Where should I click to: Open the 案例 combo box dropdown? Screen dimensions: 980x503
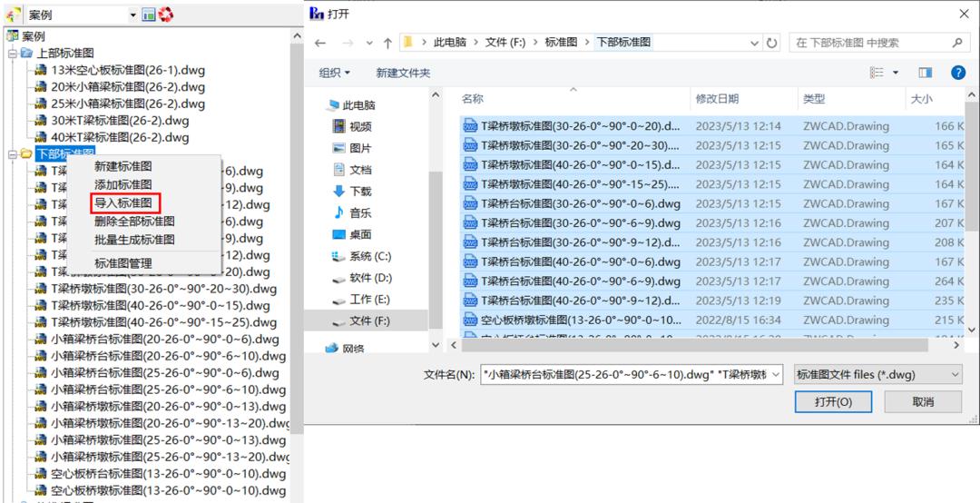click(x=132, y=15)
